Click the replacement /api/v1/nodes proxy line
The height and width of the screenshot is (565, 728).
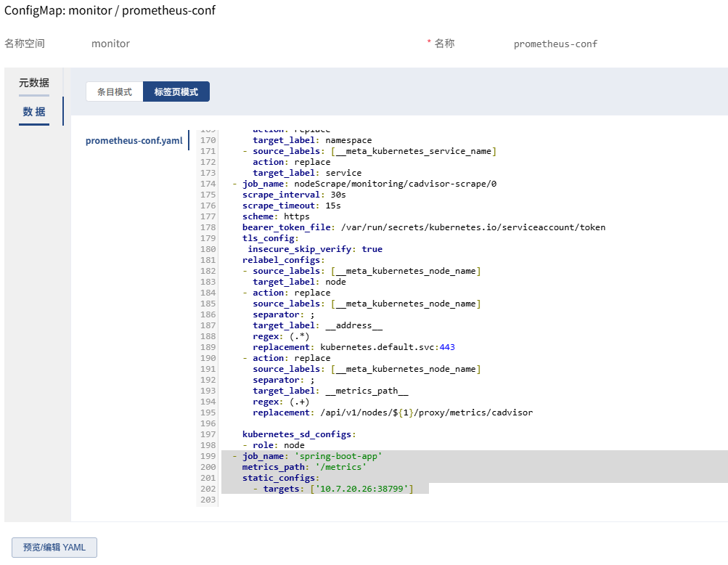(393, 412)
